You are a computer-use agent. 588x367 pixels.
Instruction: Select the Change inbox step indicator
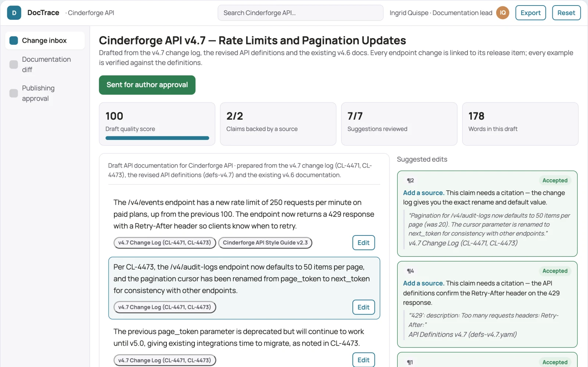click(x=14, y=40)
